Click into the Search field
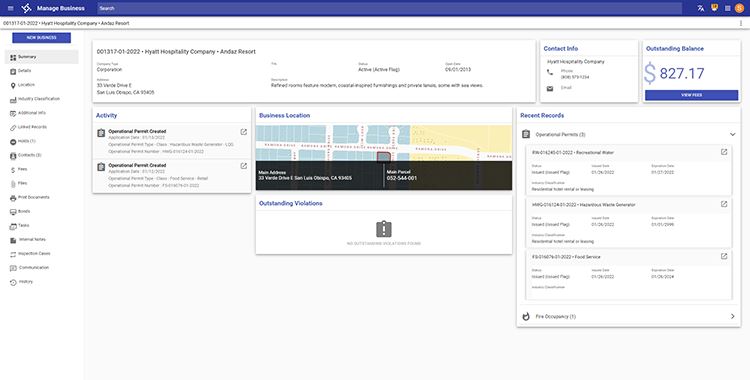The height and width of the screenshot is (380, 750). tap(390, 8)
